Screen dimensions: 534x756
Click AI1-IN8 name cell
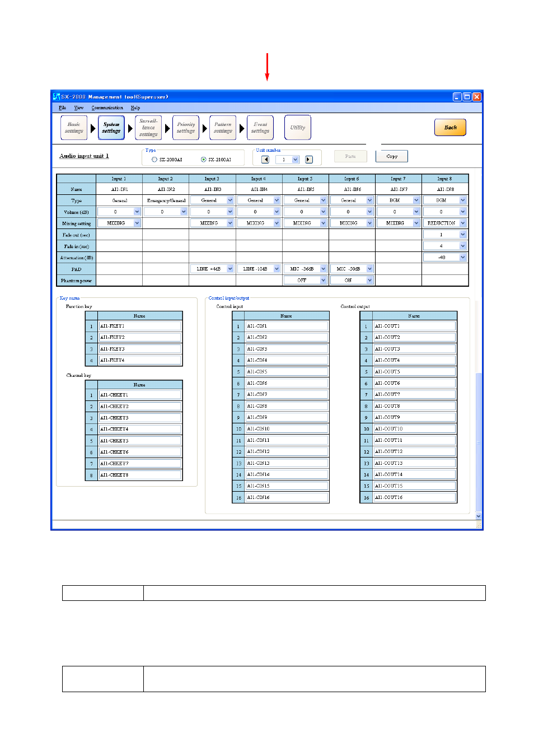pos(446,189)
